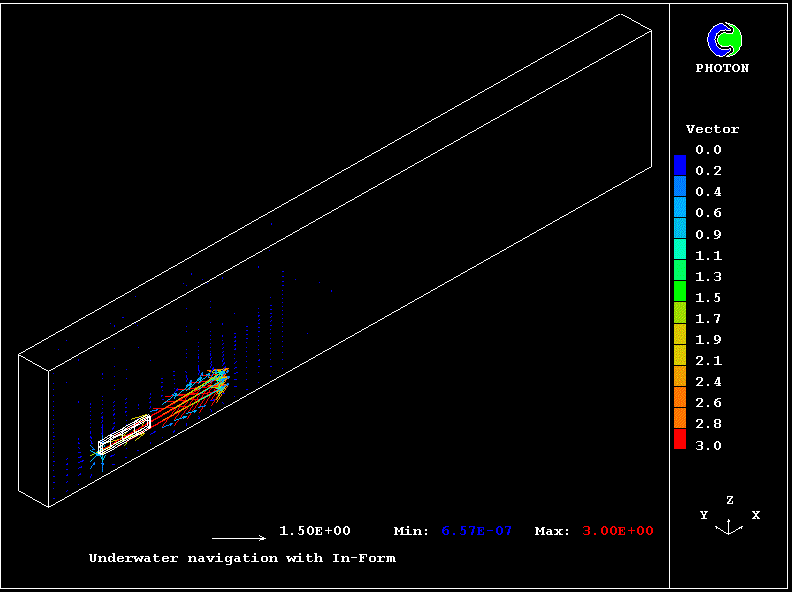
Task: Click the PHOTON swirl logo
Action: click(724, 39)
